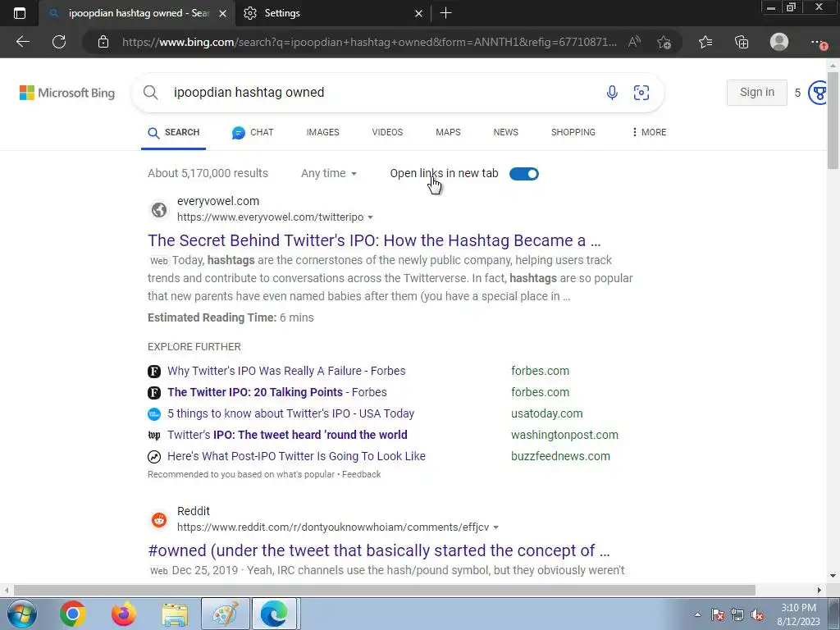Open Why Twitter's IPO Was Really A Failure link
The image size is (840, 630).
286,371
